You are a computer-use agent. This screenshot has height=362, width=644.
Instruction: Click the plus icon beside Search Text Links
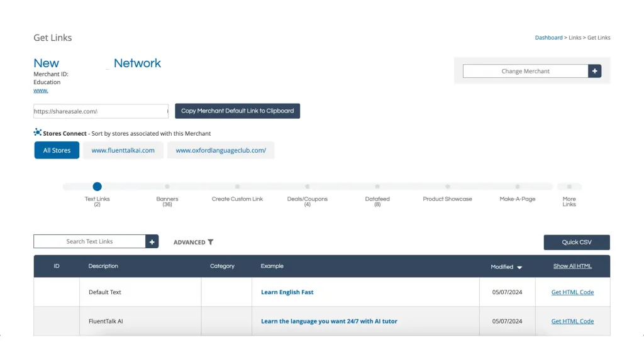pyautogui.click(x=152, y=242)
